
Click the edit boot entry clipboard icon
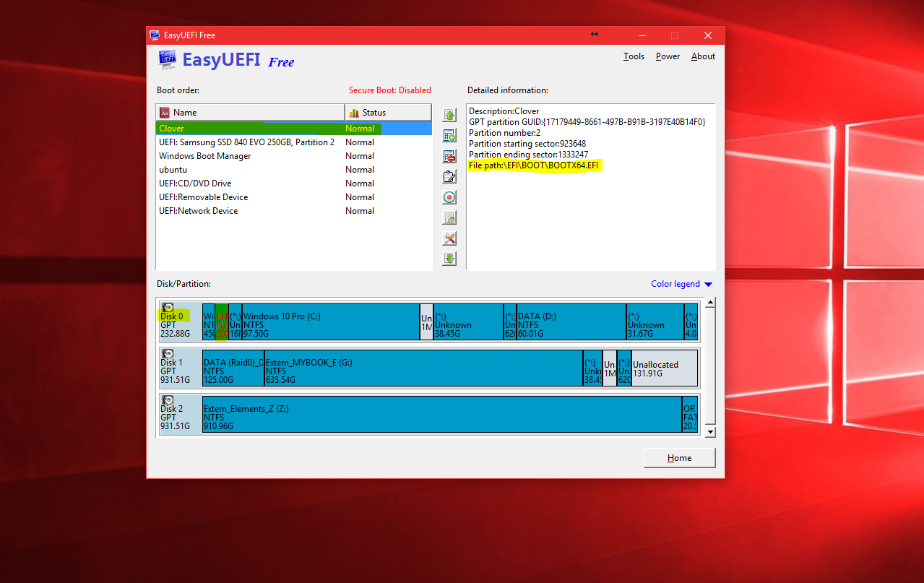pos(449,176)
